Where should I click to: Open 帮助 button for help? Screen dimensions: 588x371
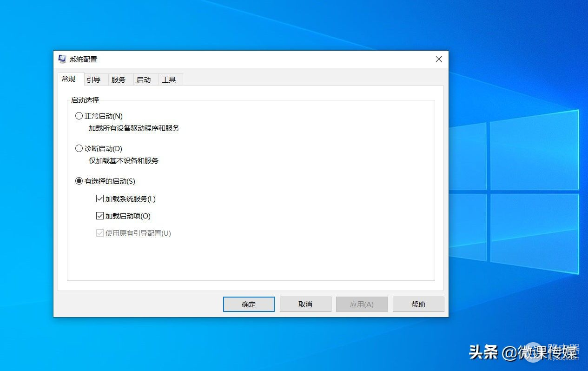click(418, 304)
